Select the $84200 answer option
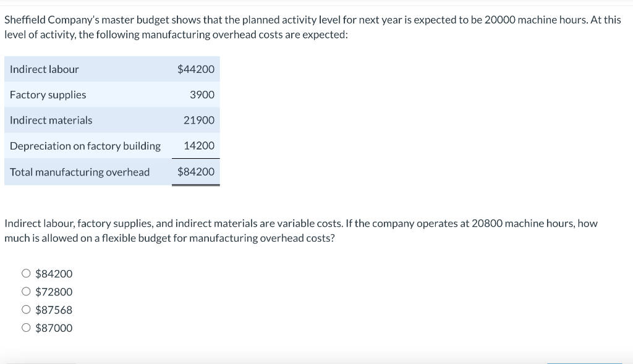This screenshot has height=364, width=633. pyautogui.click(x=26, y=273)
